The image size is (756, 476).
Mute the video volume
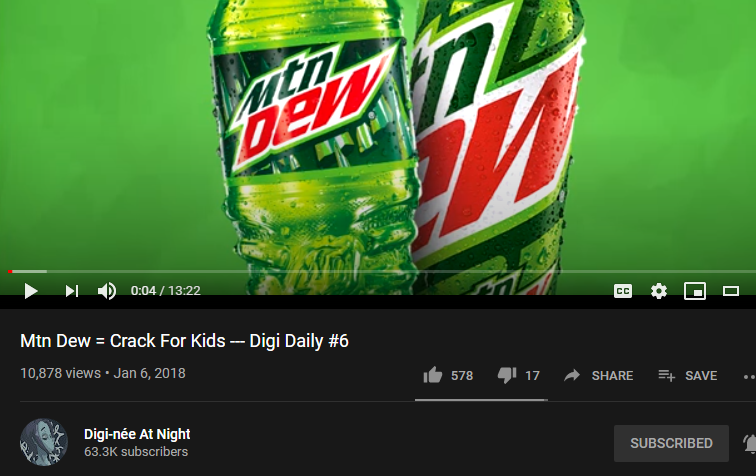coord(107,291)
